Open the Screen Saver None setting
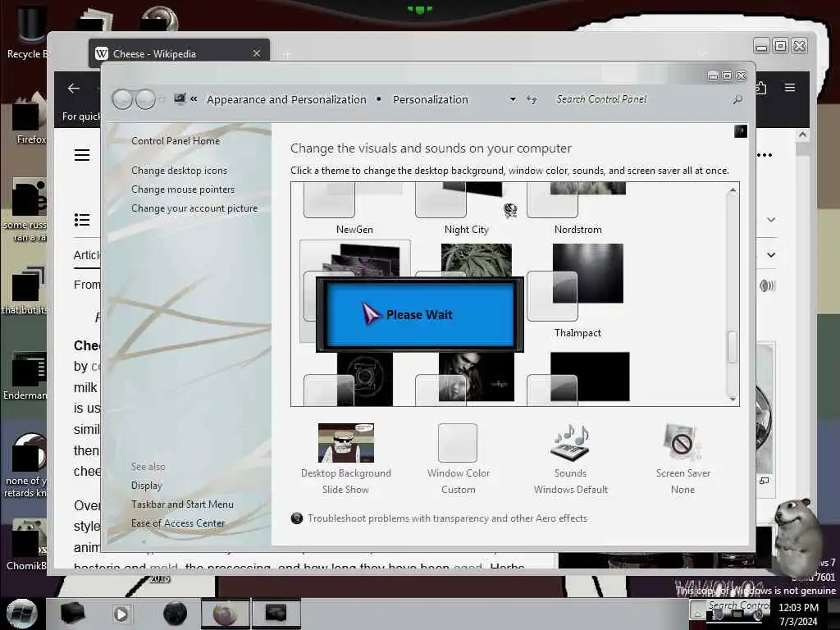Screen dimensions: 840x630 tap(683, 459)
